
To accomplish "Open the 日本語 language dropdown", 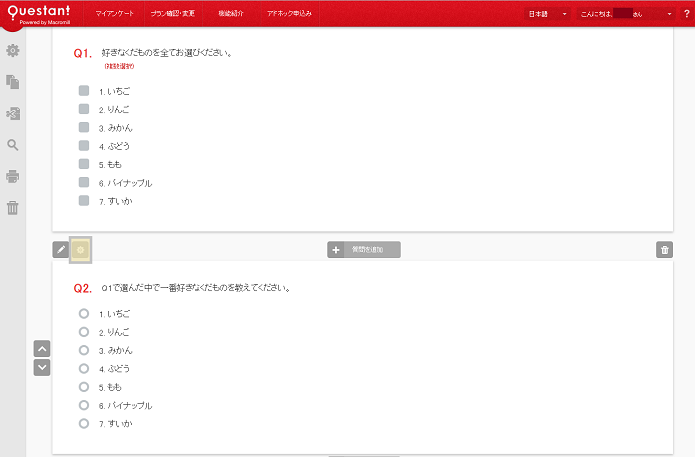I will pyautogui.click(x=548, y=14).
